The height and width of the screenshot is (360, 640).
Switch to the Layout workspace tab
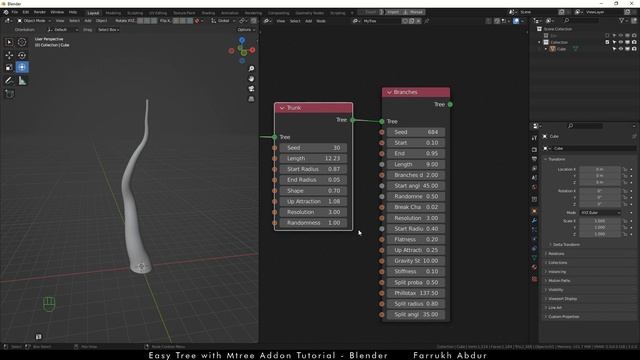tap(93, 13)
